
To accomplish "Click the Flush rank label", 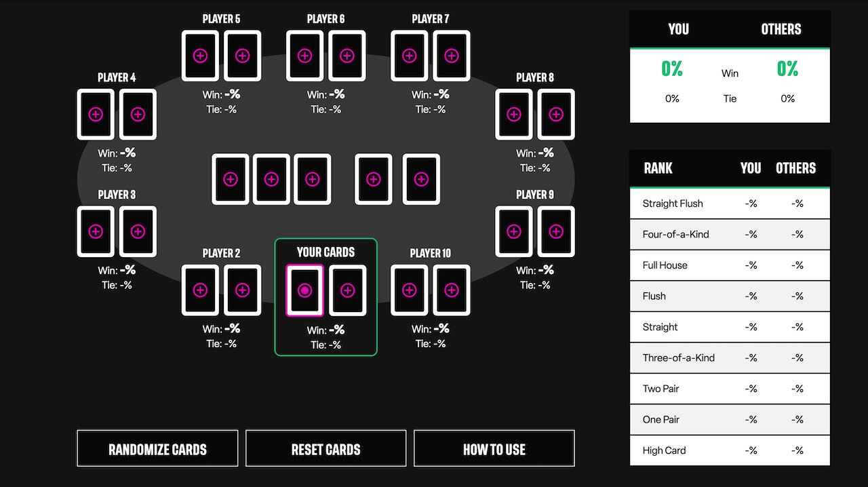I will 654,296.
